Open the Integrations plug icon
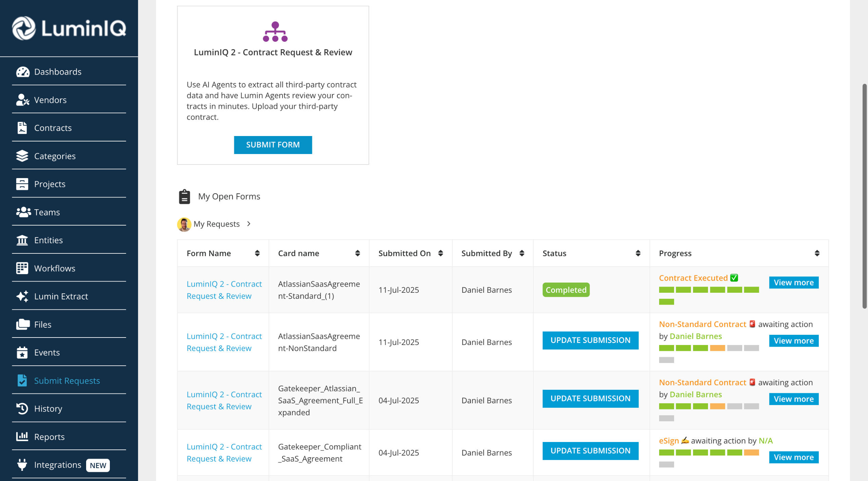This screenshot has height=481, width=868. pyautogui.click(x=22, y=465)
